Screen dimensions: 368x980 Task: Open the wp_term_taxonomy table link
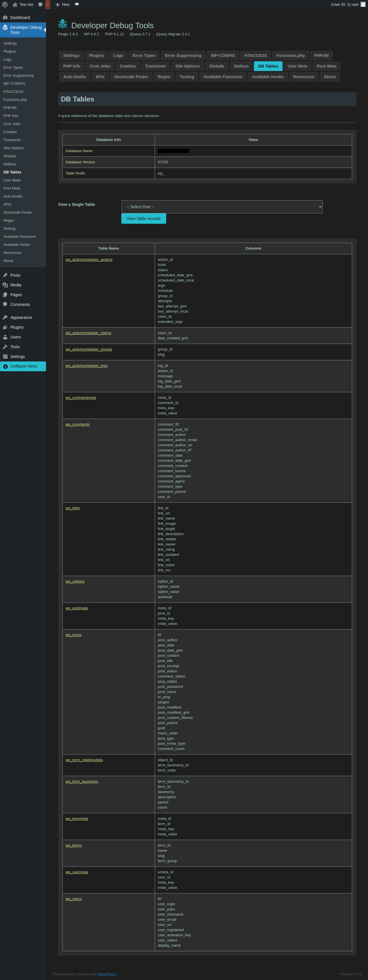[x=82, y=781]
